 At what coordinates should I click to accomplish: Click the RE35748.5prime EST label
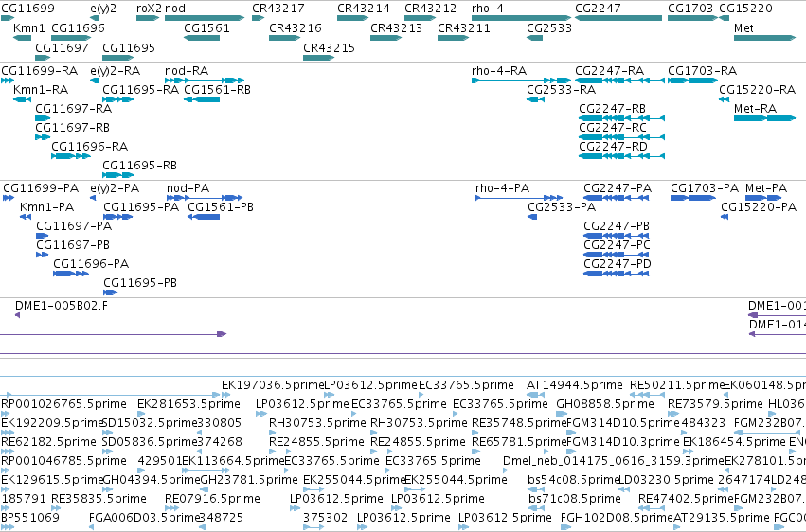pos(519,422)
